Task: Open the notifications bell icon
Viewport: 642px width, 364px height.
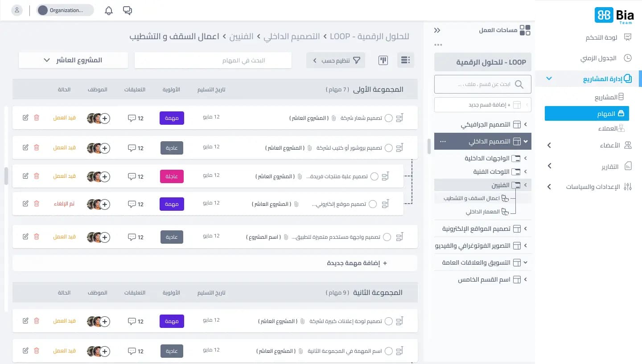Action: coord(108,10)
